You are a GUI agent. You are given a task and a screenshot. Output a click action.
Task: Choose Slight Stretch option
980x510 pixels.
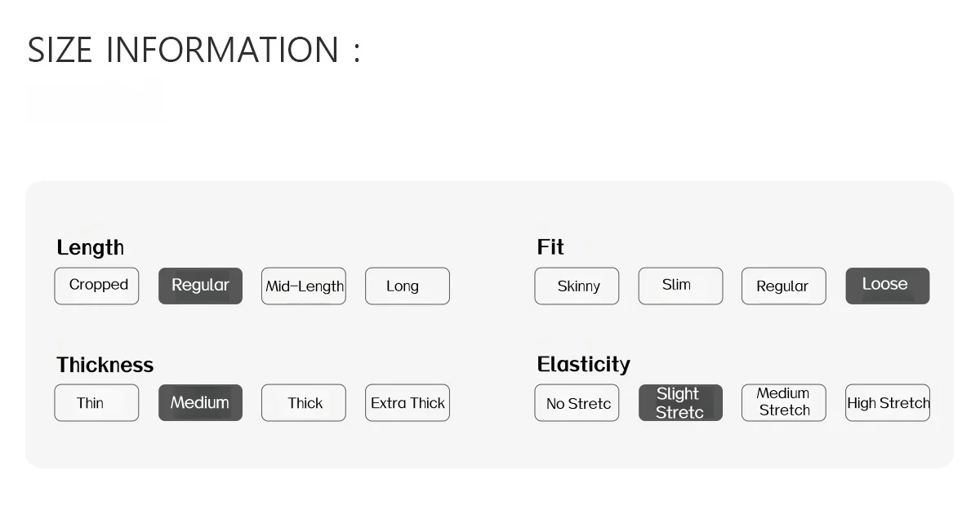click(x=680, y=402)
